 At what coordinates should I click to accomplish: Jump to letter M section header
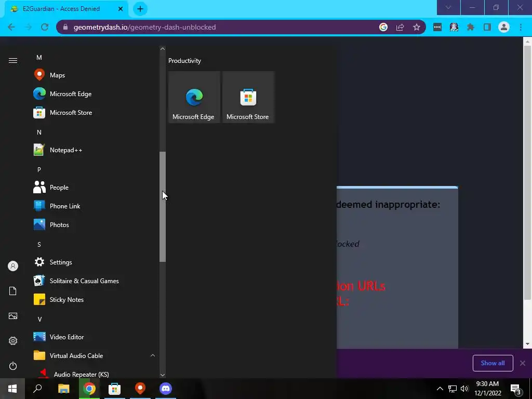click(x=39, y=58)
